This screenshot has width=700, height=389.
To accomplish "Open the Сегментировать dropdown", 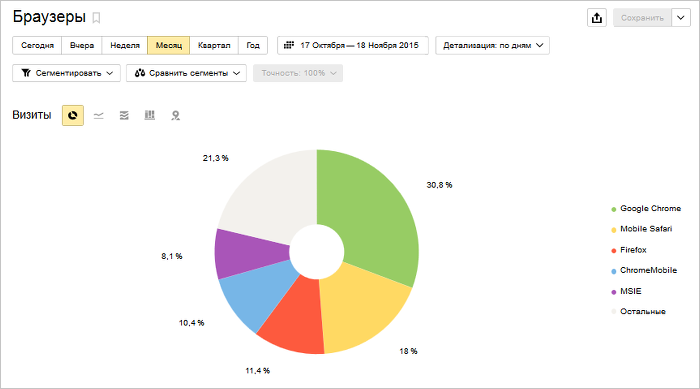I will pos(67,73).
